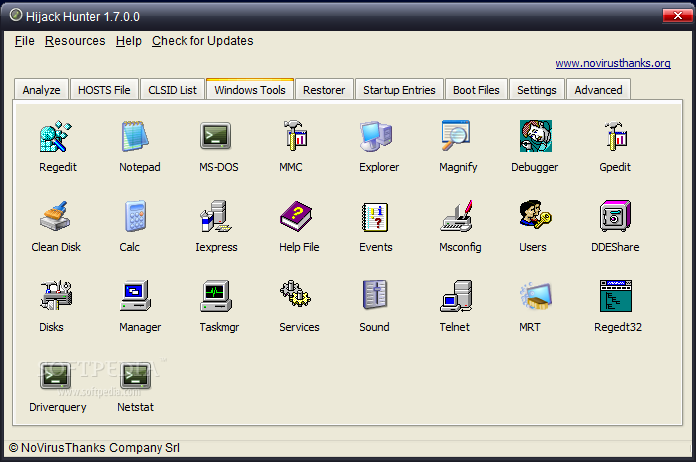Open the Services gears icon

(x=296, y=294)
